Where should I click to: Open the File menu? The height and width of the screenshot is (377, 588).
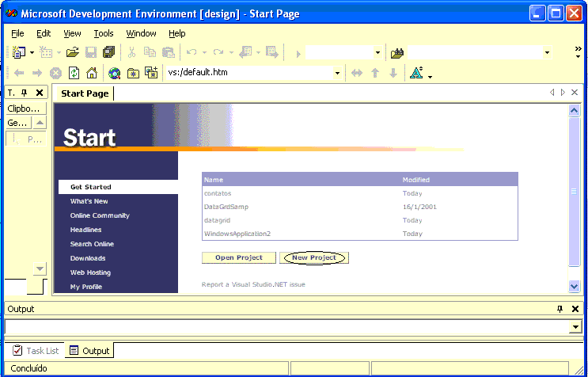[x=17, y=33]
